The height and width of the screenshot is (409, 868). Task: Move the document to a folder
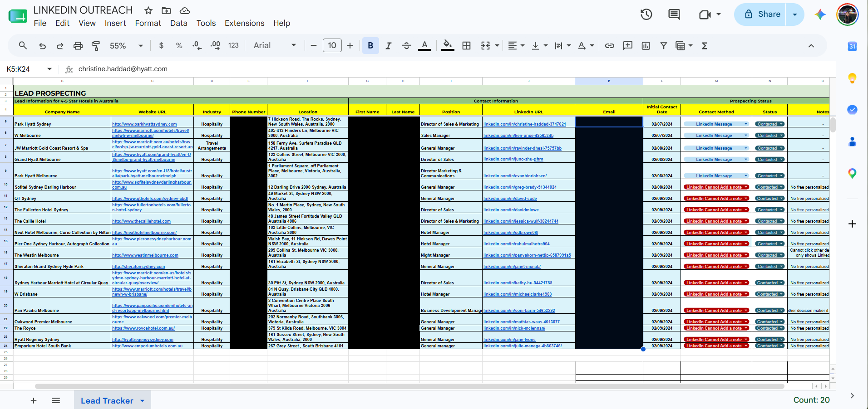tap(167, 10)
